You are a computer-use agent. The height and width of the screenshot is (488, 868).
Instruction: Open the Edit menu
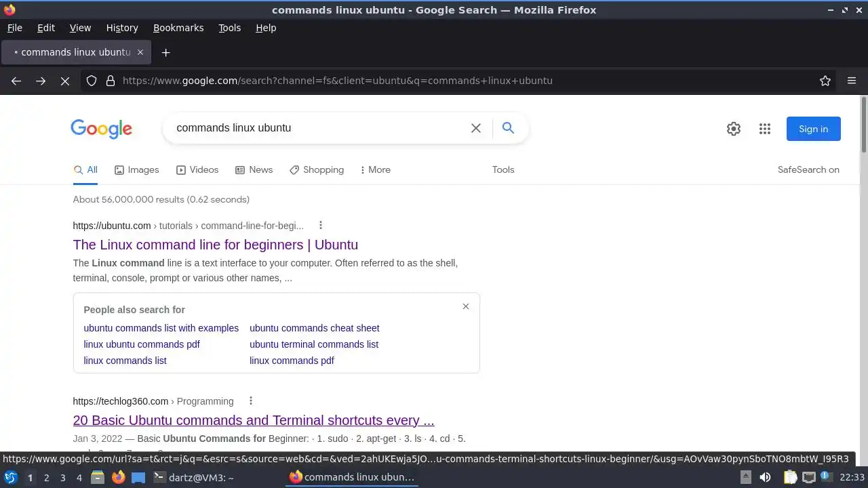pyautogui.click(x=46, y=28)
